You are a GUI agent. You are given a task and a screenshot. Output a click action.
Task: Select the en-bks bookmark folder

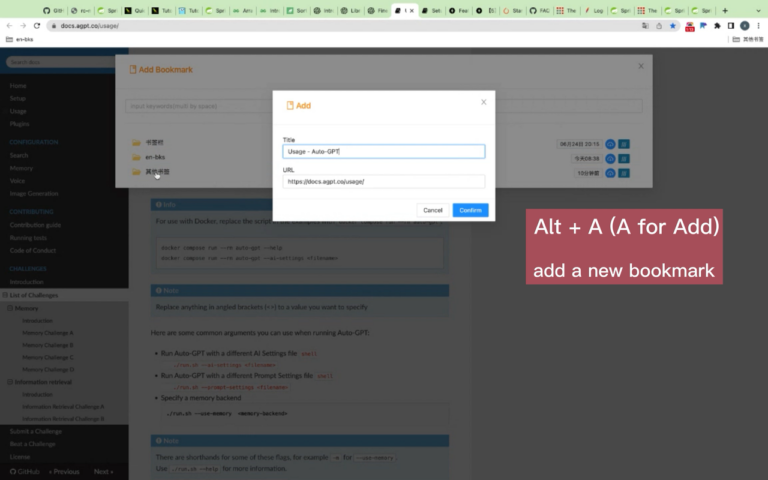(x=136, y=158)
